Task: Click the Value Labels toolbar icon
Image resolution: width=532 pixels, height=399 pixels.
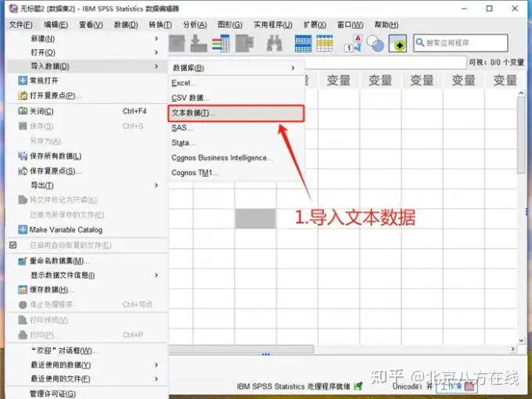Action: [353, 44]
